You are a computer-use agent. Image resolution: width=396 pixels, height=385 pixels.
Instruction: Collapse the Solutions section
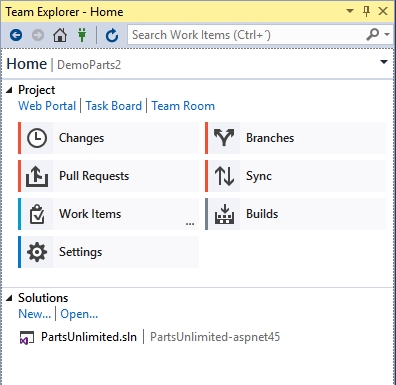point(10,298)
